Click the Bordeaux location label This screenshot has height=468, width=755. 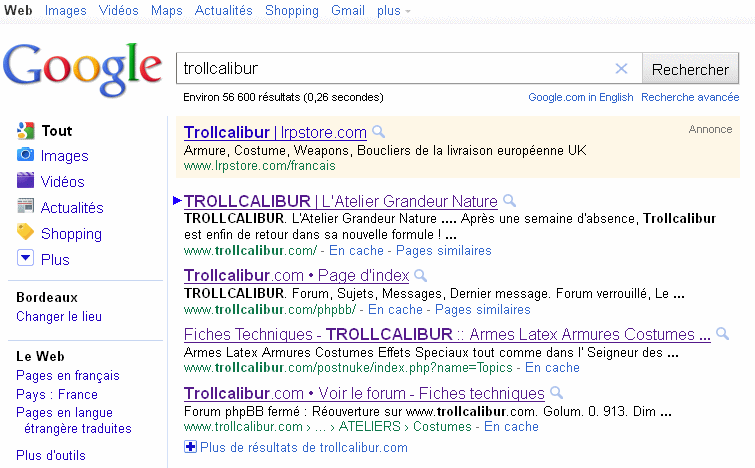coord(47,297)
